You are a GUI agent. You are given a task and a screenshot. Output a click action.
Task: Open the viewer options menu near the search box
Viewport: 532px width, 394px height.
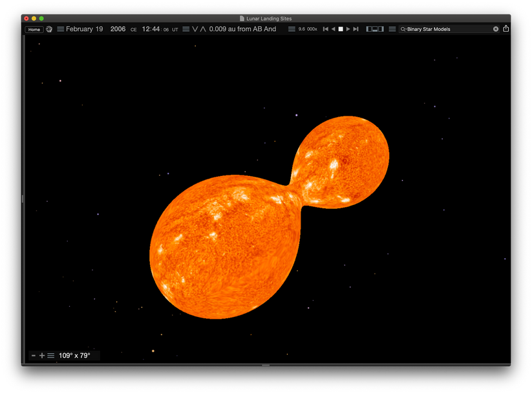pos(392,29)
